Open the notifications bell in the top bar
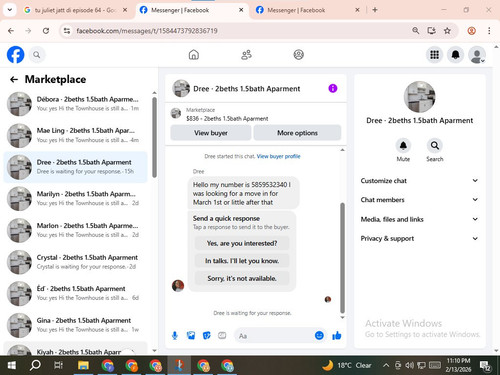Viewport: 500px width, 375px height. pyautogui.click(x=455, y=55)
